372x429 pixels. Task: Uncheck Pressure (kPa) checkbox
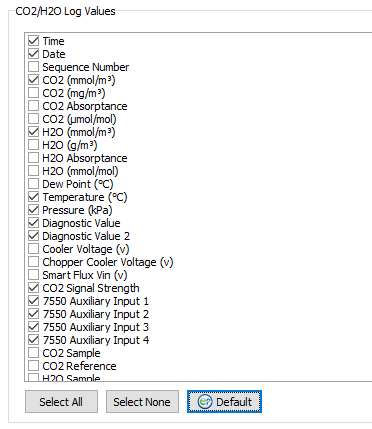[33, 210]
